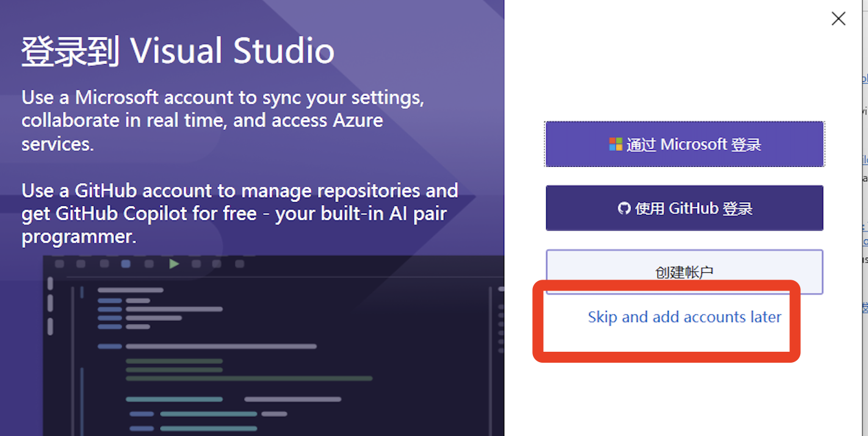Click the first gray dot in the editor toolbar
Viewport: 868px width, 436px height.
58,264
